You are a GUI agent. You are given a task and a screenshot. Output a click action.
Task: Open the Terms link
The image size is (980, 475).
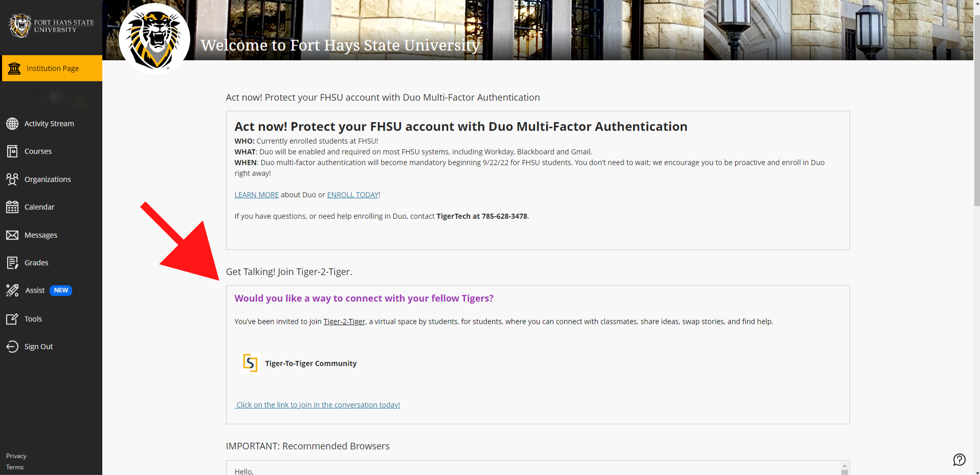point(15,467)
